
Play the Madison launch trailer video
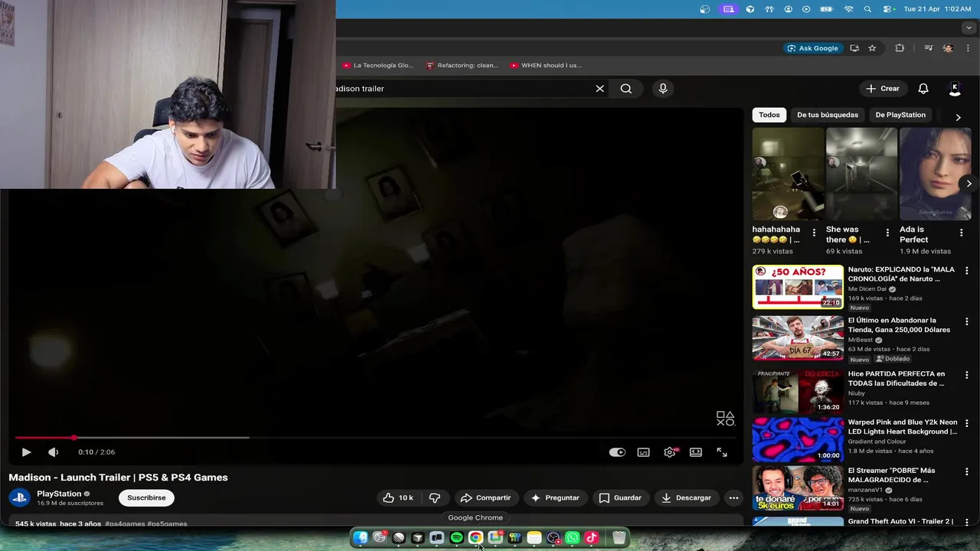click(x=26, y=452)
